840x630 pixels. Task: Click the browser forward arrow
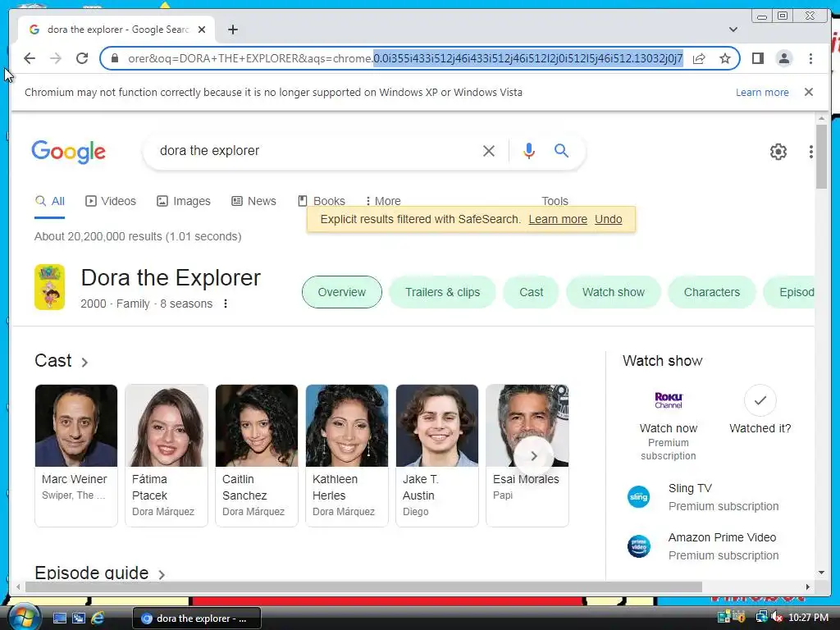(x=56, y=58)
